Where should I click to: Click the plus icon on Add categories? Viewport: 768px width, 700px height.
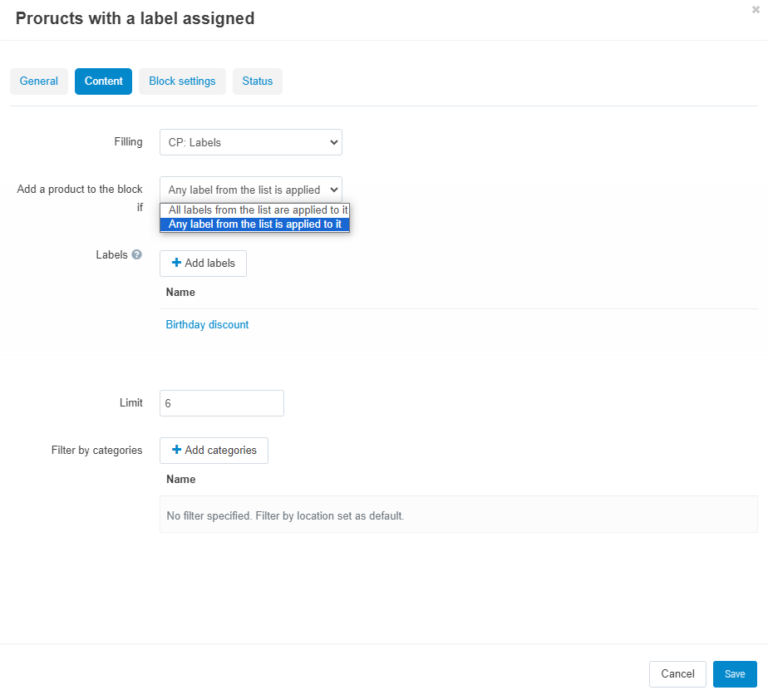[x=176, y=450]
